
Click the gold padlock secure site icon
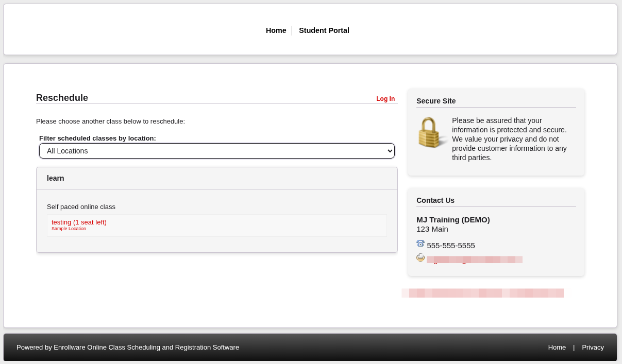tap(431, 133)
